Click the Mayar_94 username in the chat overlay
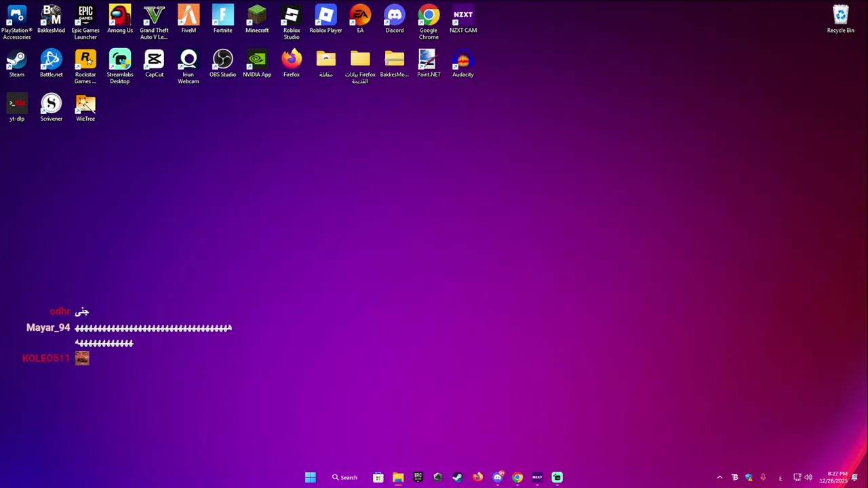 click(48, 328)
